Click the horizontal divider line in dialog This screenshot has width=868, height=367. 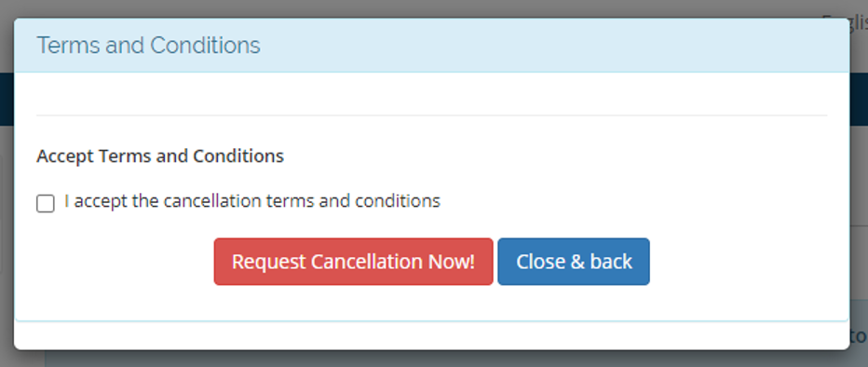point(432,116)
